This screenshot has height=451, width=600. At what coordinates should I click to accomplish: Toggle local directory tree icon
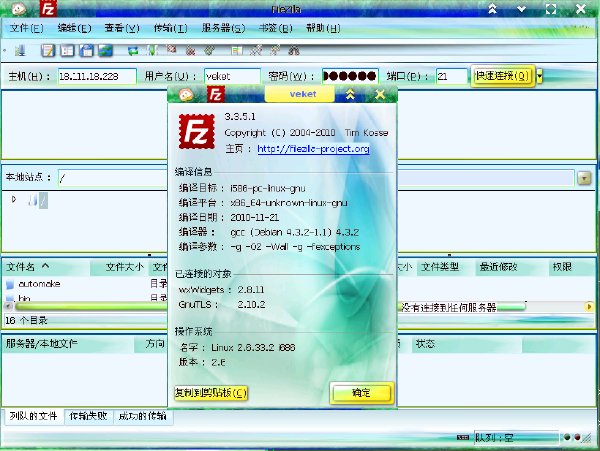pos(67,50)
